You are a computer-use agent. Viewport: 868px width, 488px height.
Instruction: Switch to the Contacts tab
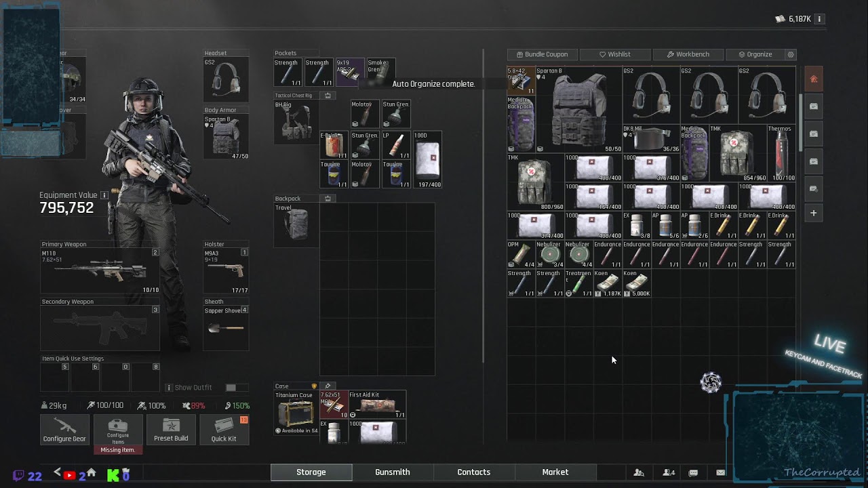point(474,472)
